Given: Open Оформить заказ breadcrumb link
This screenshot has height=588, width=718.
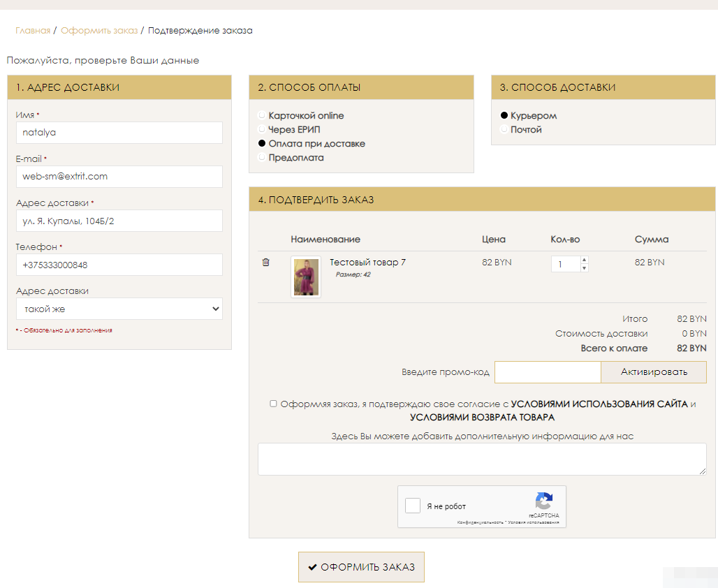Looking at the screenshot, I should click(99, 31).
